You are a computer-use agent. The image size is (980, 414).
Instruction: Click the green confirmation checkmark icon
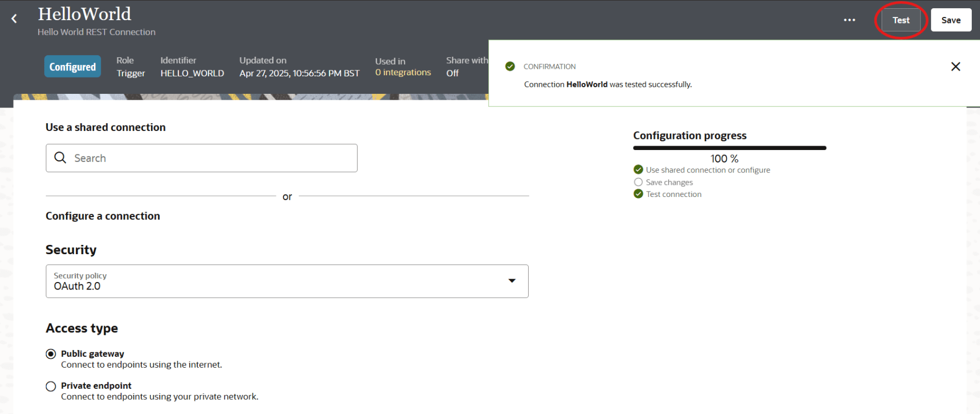click(510, 67)
